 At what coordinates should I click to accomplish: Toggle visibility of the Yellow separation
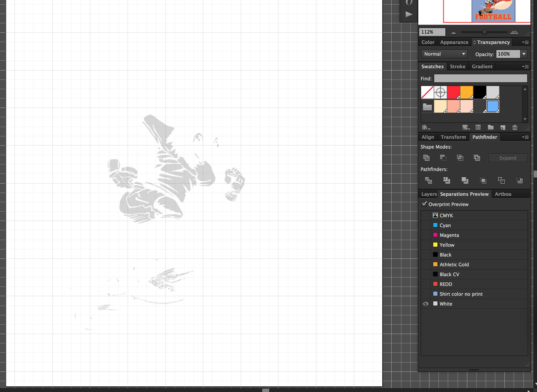426,245
